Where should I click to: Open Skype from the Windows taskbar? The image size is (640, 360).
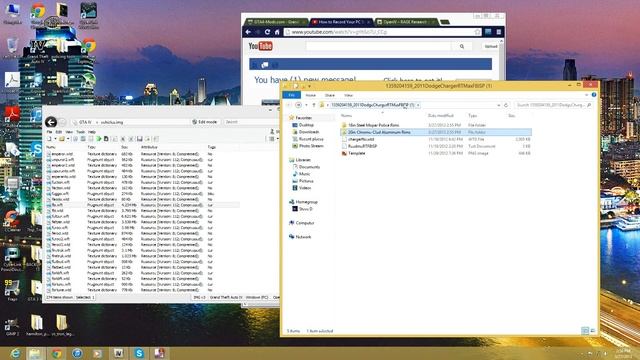[139, 353]
